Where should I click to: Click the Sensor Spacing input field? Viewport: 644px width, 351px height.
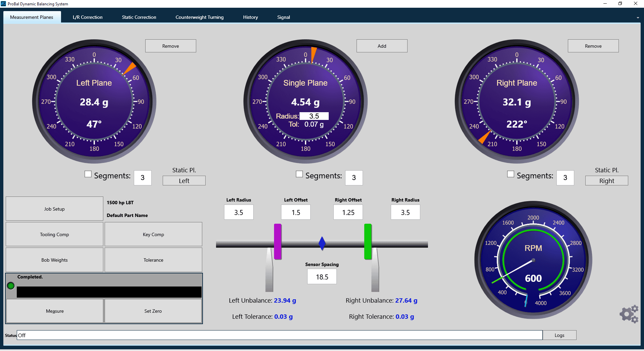pos(322,276)
